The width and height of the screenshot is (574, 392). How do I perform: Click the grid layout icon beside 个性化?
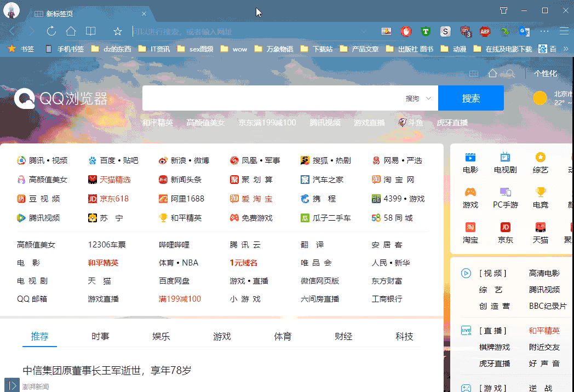(x=474, y=73)
